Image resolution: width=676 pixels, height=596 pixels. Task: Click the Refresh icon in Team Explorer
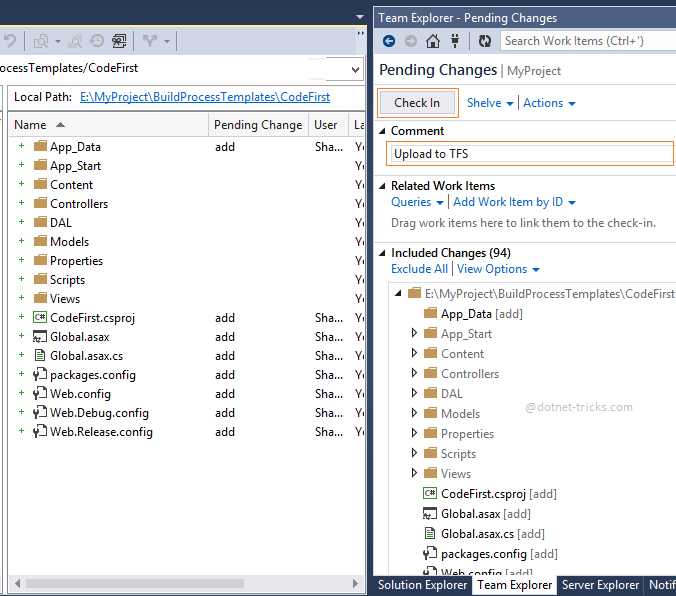(484, 41)
